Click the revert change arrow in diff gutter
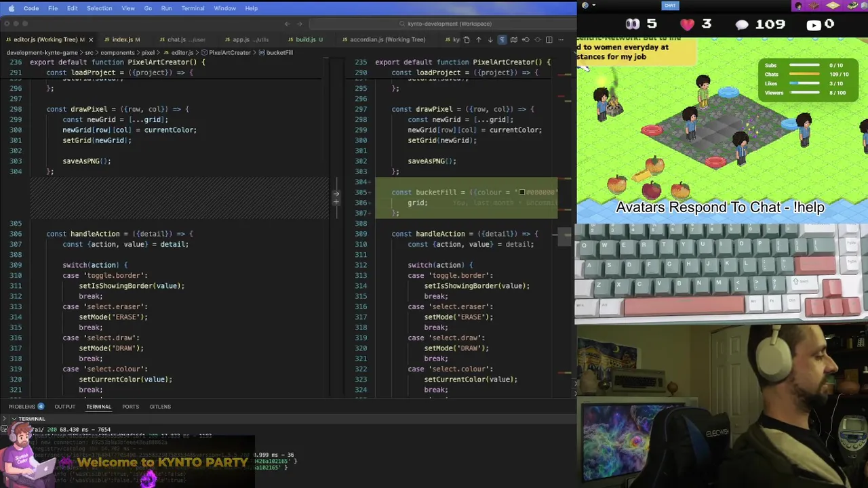The width and height of the screenshot is (868, 488). (x=336, y=195)
